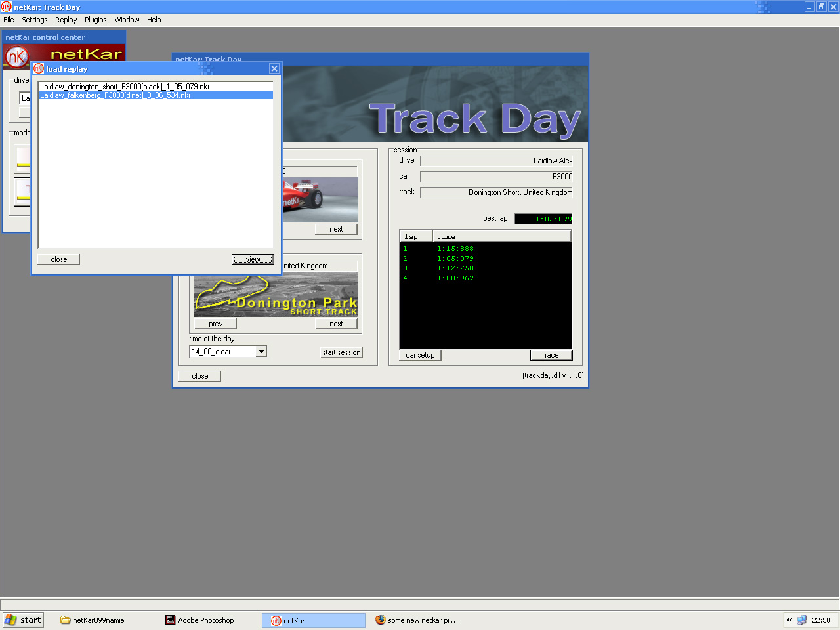
Task: Click the best lap time display
Action: [543, 219]
